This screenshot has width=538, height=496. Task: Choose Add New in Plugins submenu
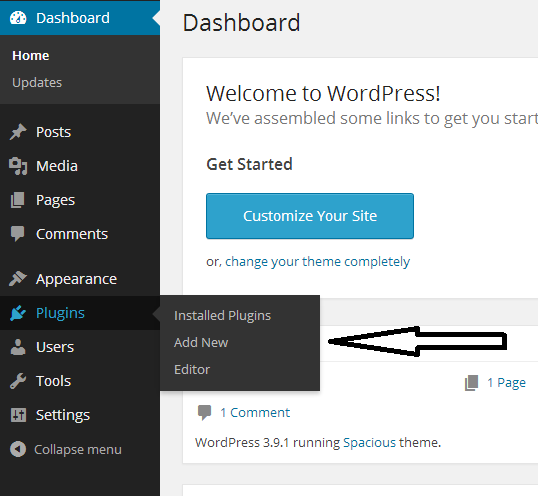[x=201, y=342]
